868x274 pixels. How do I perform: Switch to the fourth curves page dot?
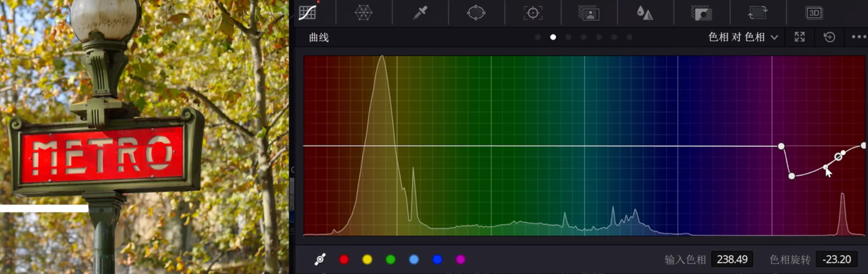(584, 37)
